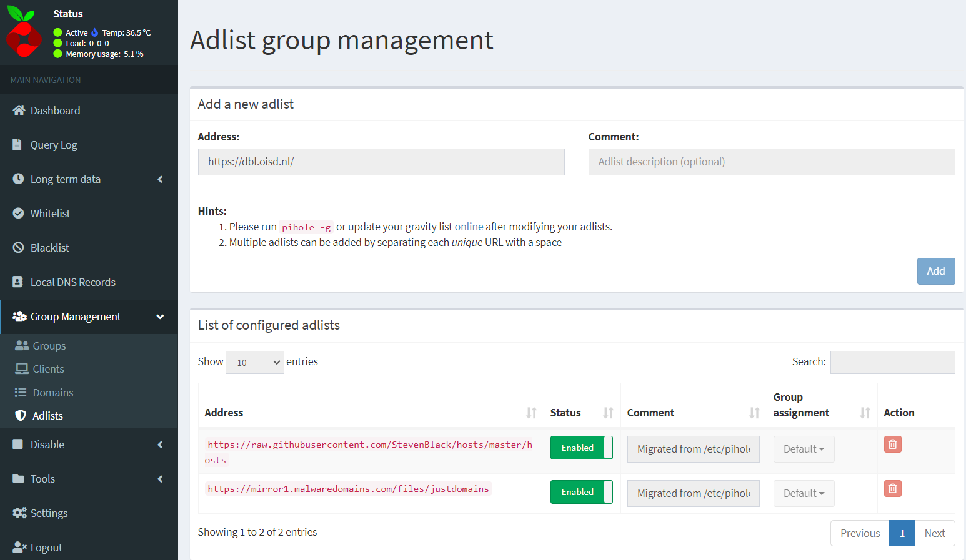This screenshot has width=966, height=560.
Task: Select the Query Log document icon
Action: (x=18, y=144)
